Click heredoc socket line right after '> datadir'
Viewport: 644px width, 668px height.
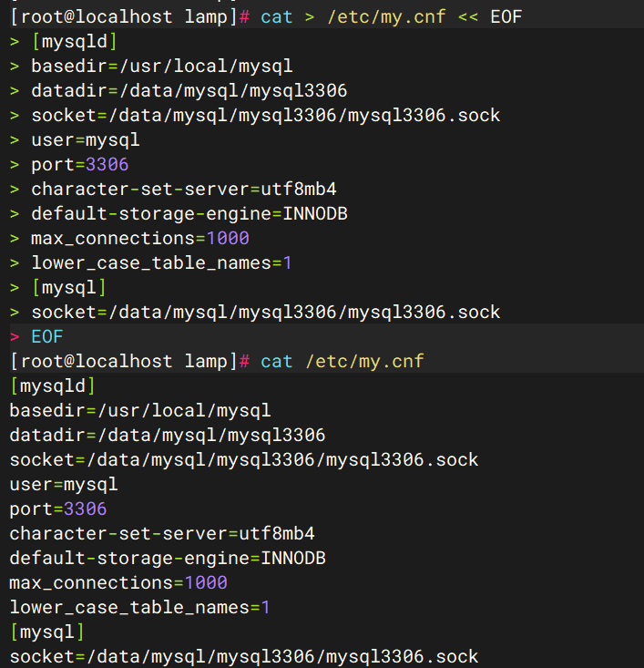pos(255,116)
